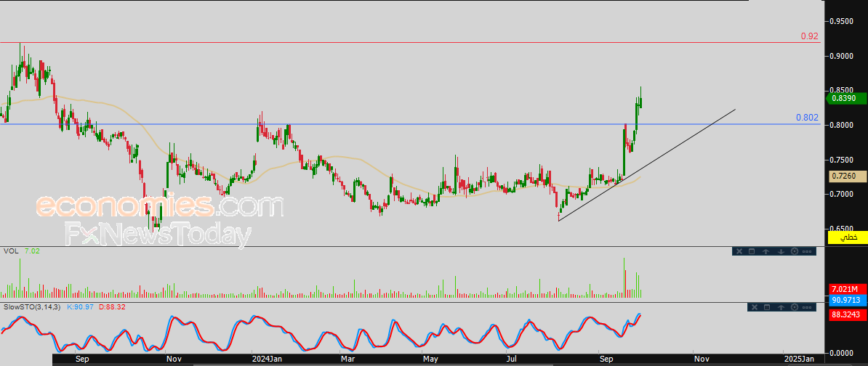Close the SlowSTO indicator panel
This screenshot has width=868, height=366.
pos(753,307)
